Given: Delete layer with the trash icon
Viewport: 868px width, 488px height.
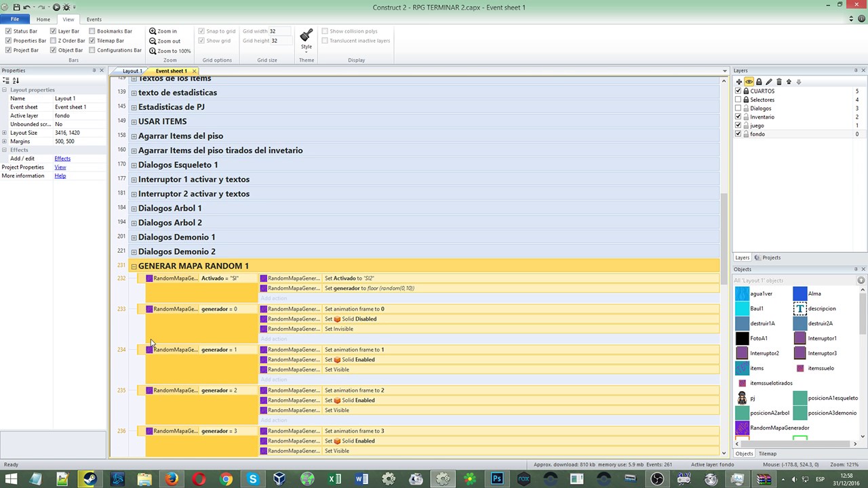Looking at the screenshot, I should point(778,82).
